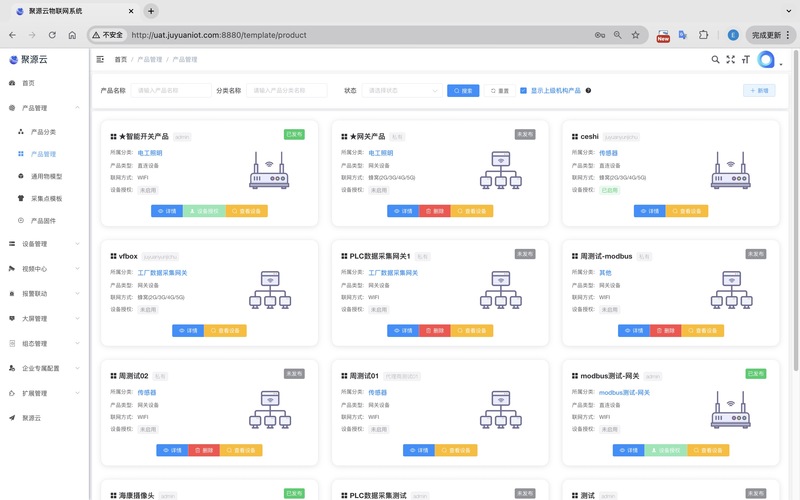This screenshot has width=800, height=500.
Task: Open the 首页 item in the sidebar
Action: pyautogui.click(x=44, y=83)
